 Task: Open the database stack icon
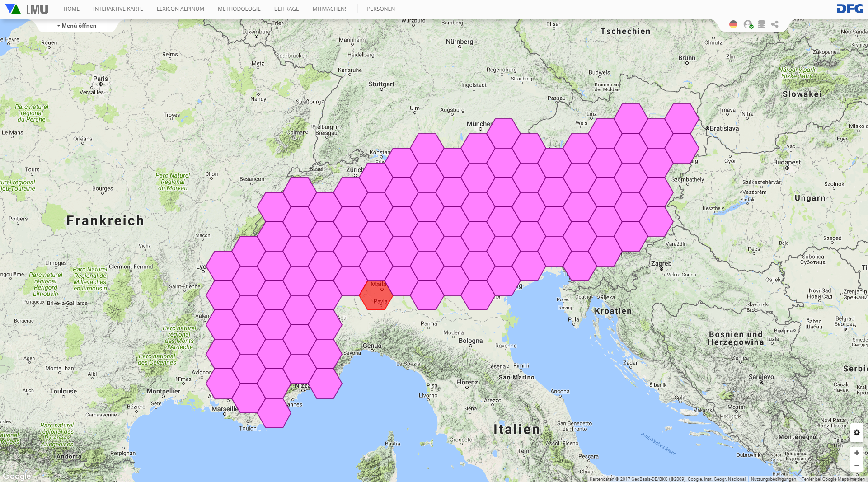[x=761, y=24]
